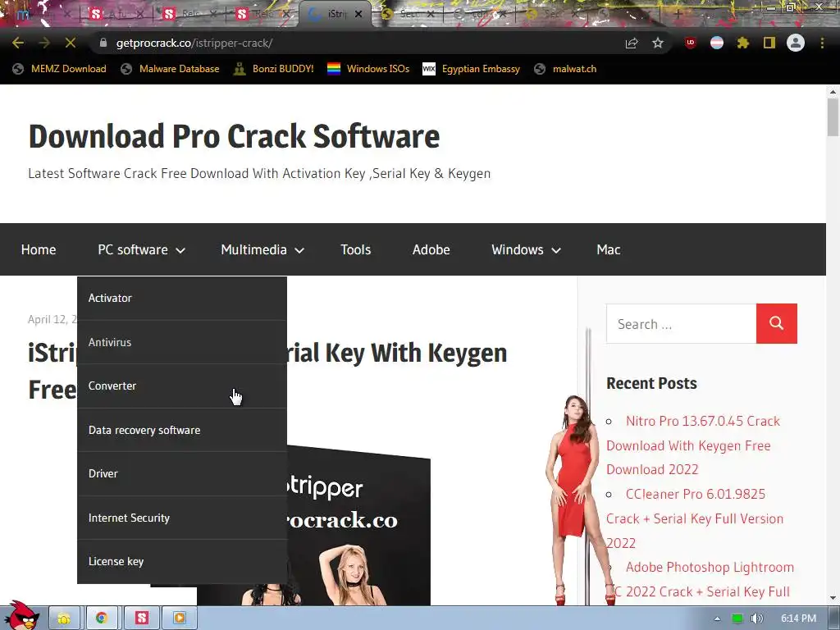Open the MEMZ Download bookmark
The width and height of the screenshot is (840, 630).
pos(59,69)
